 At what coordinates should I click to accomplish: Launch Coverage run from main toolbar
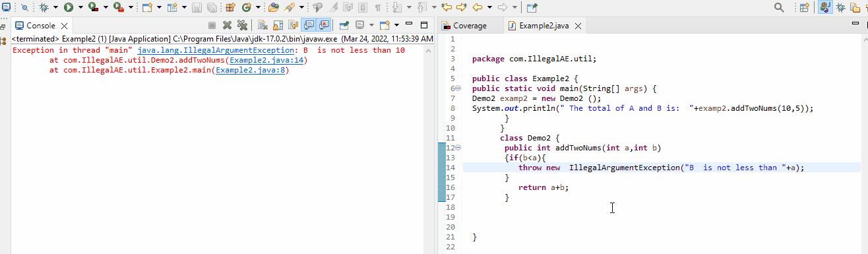[93, 7]
